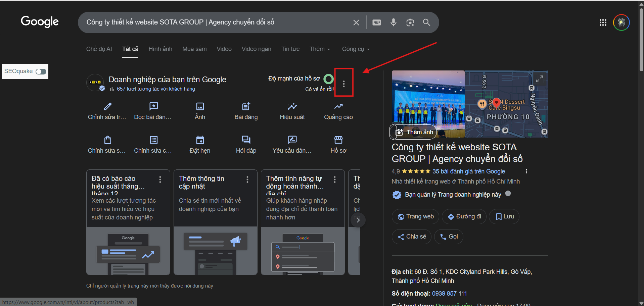
Task: Toggle the SEOquake switch
Action: click(40, 71)
